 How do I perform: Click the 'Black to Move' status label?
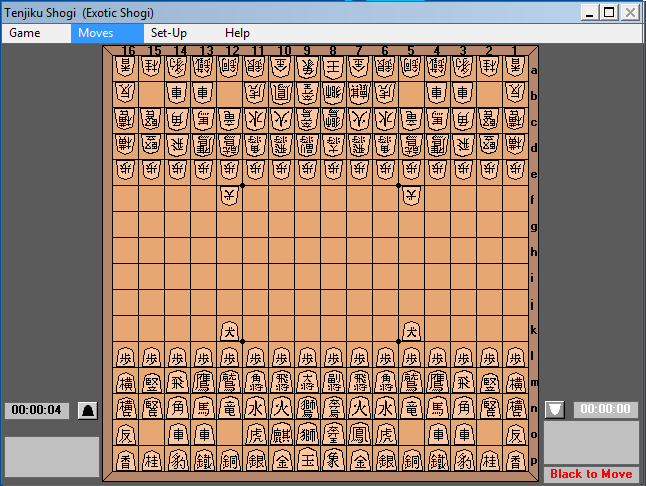[x=591, y=474]
